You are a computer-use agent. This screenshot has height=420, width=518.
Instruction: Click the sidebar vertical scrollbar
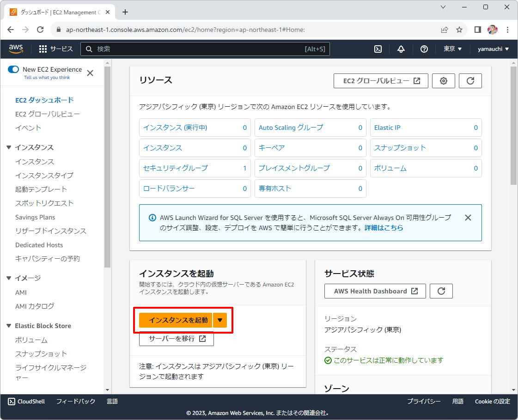click(x=107, y=167)
